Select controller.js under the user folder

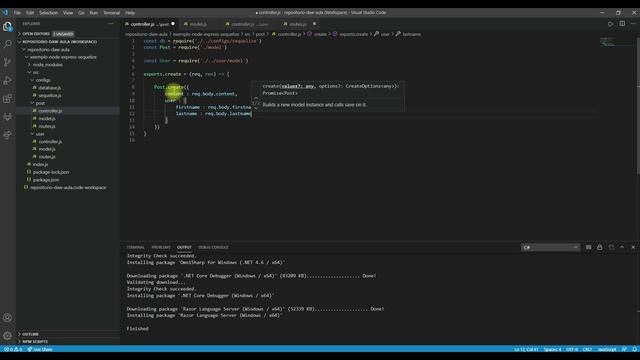50,142
